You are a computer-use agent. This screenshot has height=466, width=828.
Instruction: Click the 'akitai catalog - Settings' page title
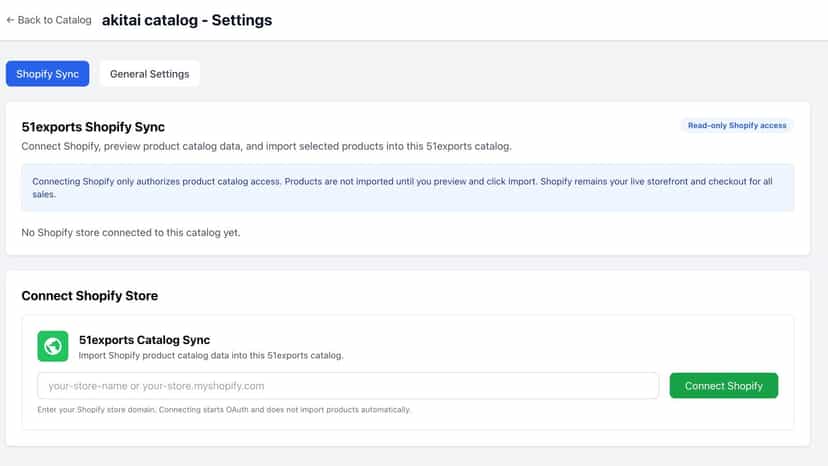187,20
